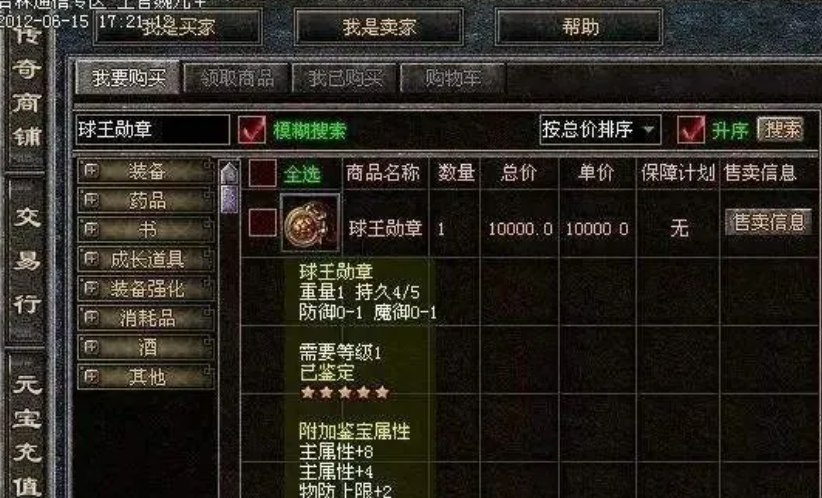Toggle the 模糊搜索 fuzzy search checkbox
The image size is (822, 498).
click(252, 129)
